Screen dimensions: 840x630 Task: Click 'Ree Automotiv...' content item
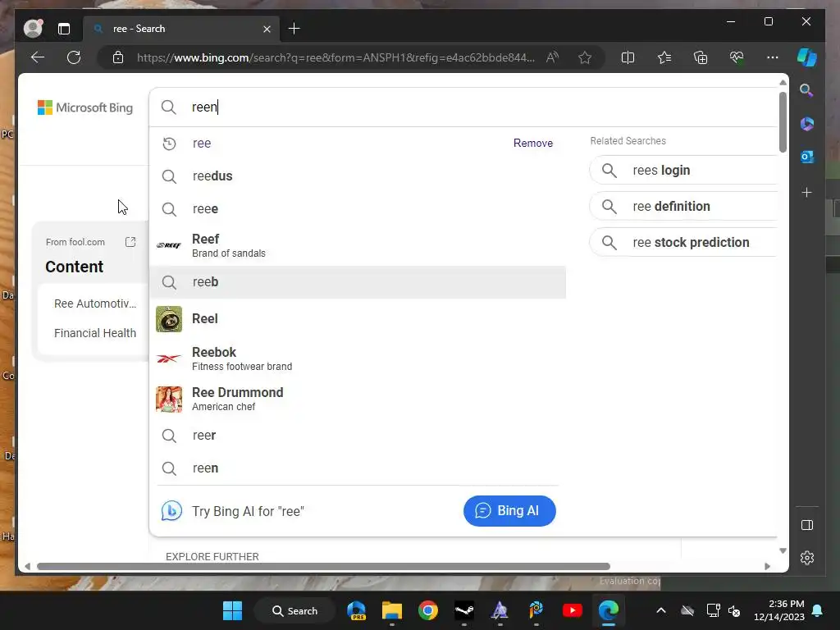point(95,304)
